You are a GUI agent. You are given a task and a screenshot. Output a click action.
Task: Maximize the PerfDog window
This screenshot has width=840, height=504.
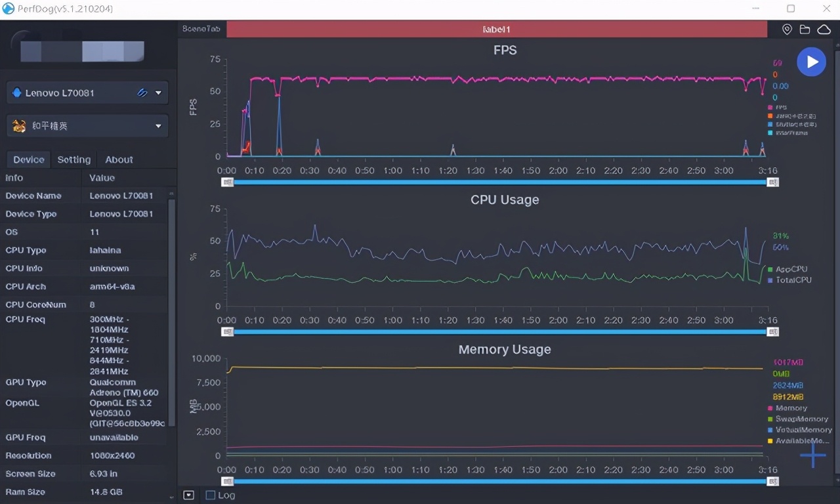pos(791,9)
